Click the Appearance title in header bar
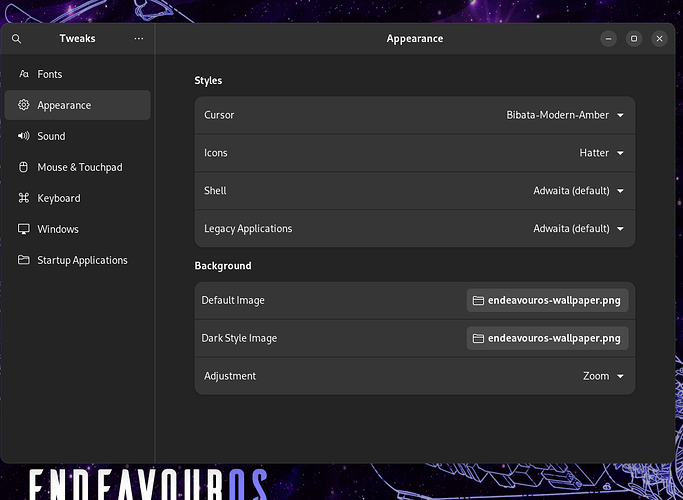The image size is (683, 500). (415, 39)
